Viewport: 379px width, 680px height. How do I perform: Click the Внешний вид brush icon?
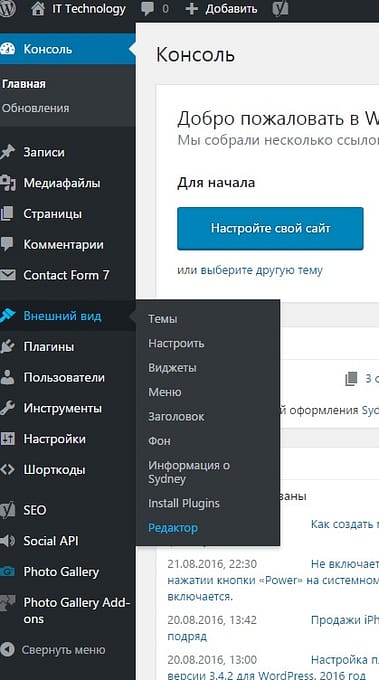(x=7, y=316)
